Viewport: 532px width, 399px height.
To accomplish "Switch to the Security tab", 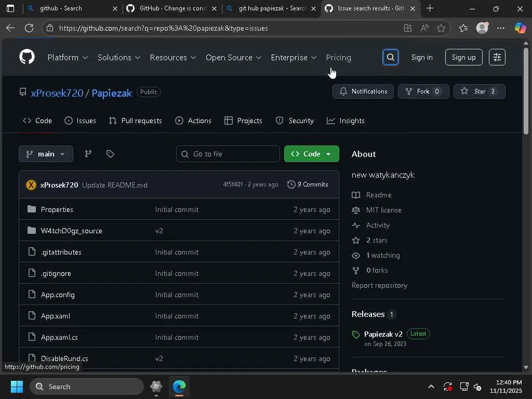I will [x=295, y=121].
